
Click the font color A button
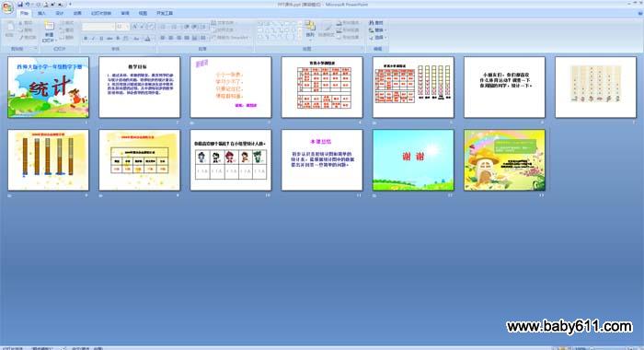click(147, 39)
